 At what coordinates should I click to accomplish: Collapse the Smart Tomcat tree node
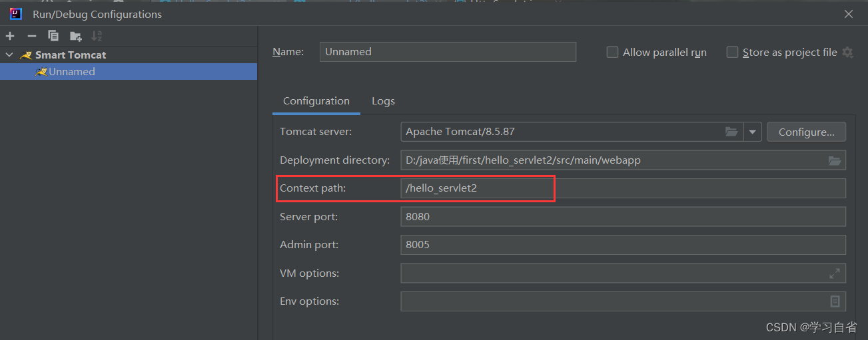click(9, 55)
